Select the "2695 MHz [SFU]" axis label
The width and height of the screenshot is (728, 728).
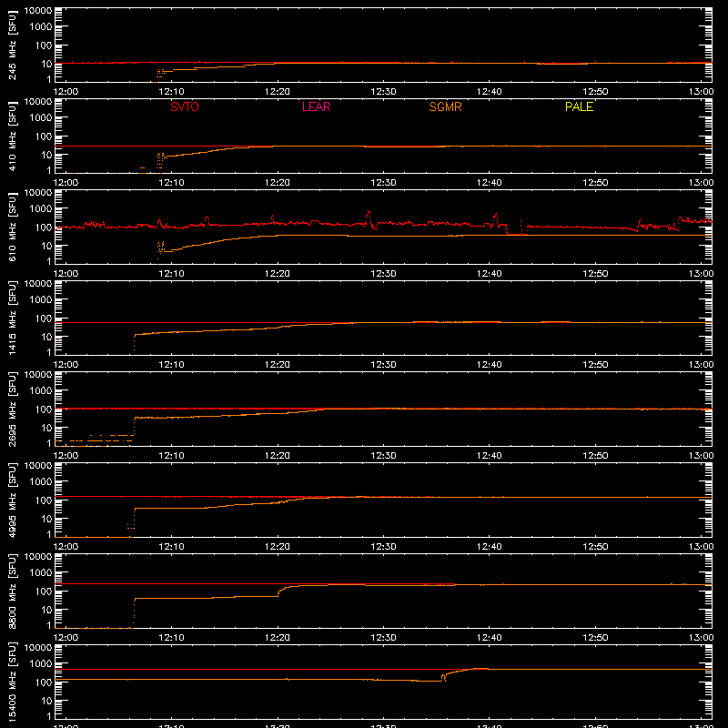click(13, 409)
